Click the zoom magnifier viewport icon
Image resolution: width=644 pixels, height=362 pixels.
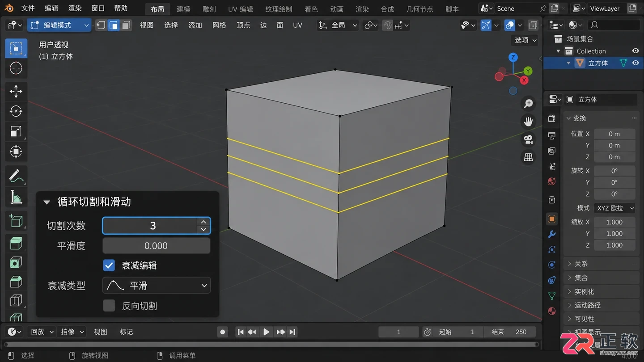click(529, 104)
